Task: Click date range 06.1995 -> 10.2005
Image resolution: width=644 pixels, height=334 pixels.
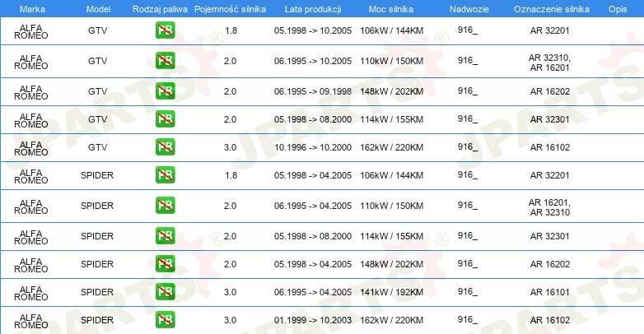Action: coord(313,61)
